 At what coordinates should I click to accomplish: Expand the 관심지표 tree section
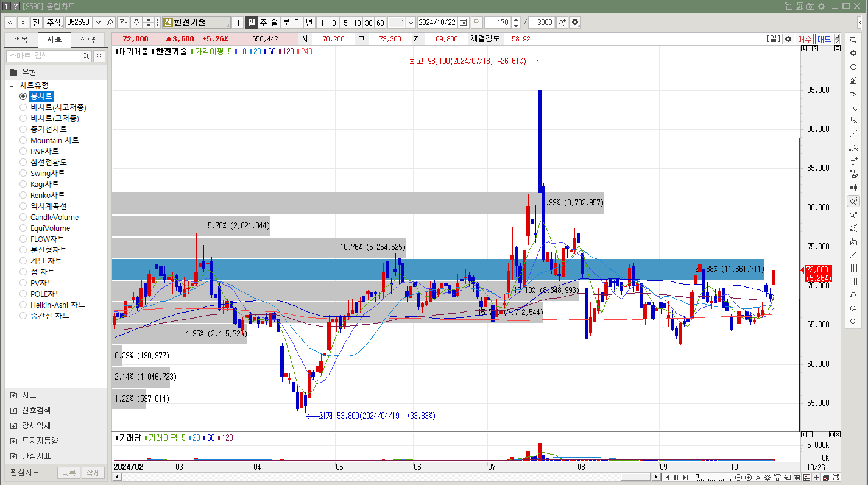(13, 456)
